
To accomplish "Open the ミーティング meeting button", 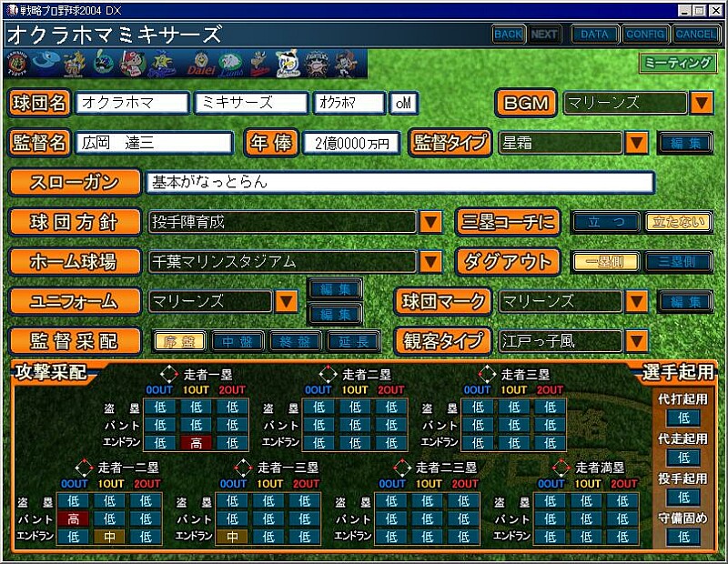I will pos(678,63).
